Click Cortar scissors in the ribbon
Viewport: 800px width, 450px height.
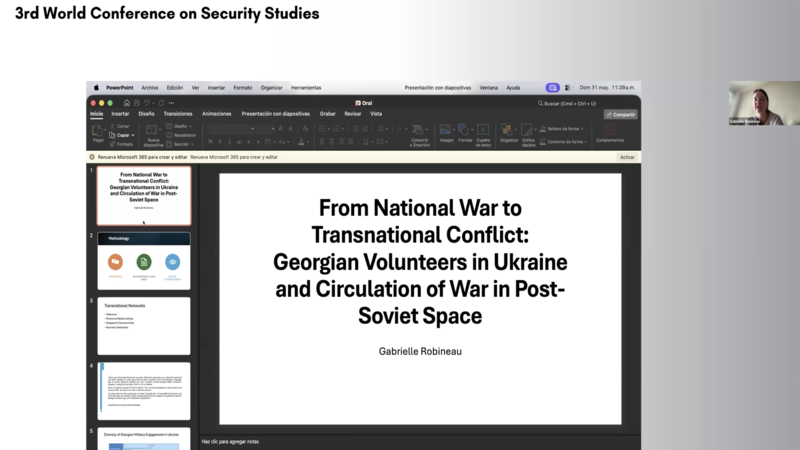(120, 126)
